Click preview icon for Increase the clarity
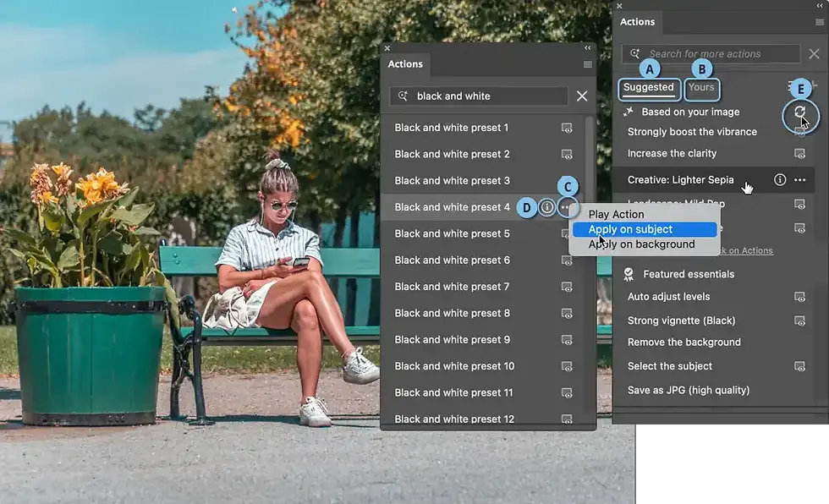 pyautogui.click(x=800, y=154)
